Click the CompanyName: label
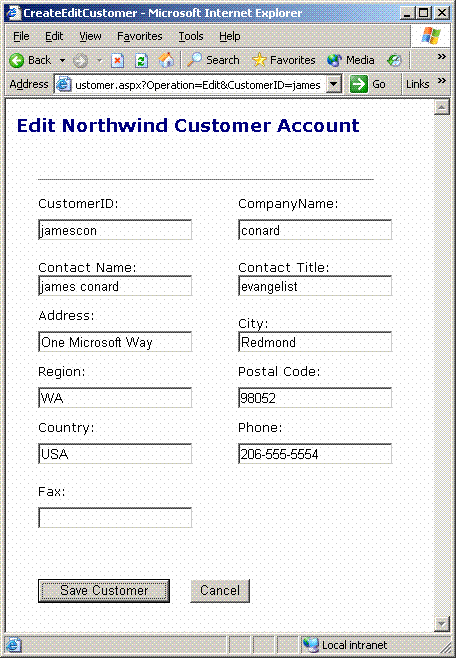The width and height of the screenshot is (456, 658). [x=288, y=204]
